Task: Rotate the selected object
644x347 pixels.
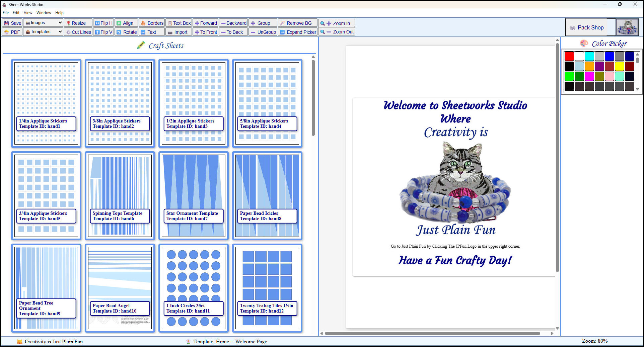Action: pos(126,32)
